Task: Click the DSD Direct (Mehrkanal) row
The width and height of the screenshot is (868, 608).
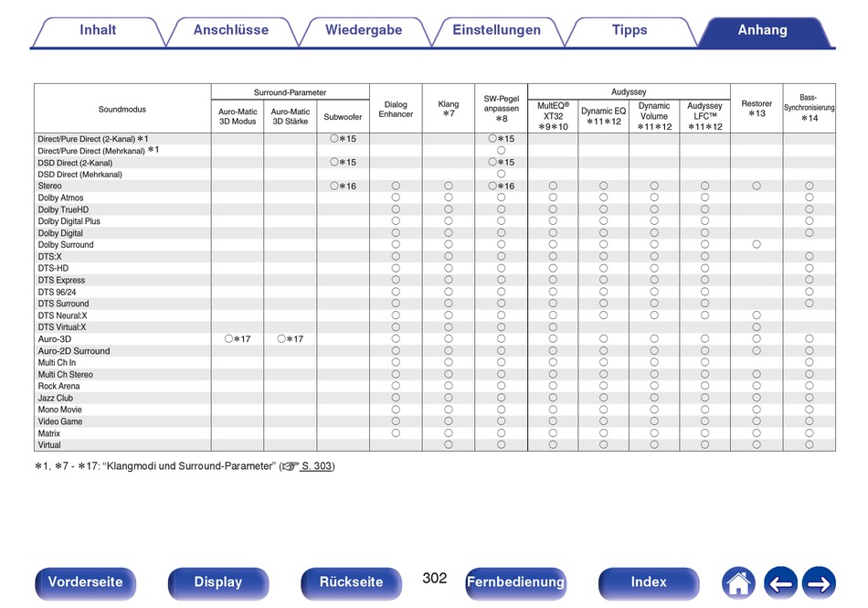Action: (435, 175)
